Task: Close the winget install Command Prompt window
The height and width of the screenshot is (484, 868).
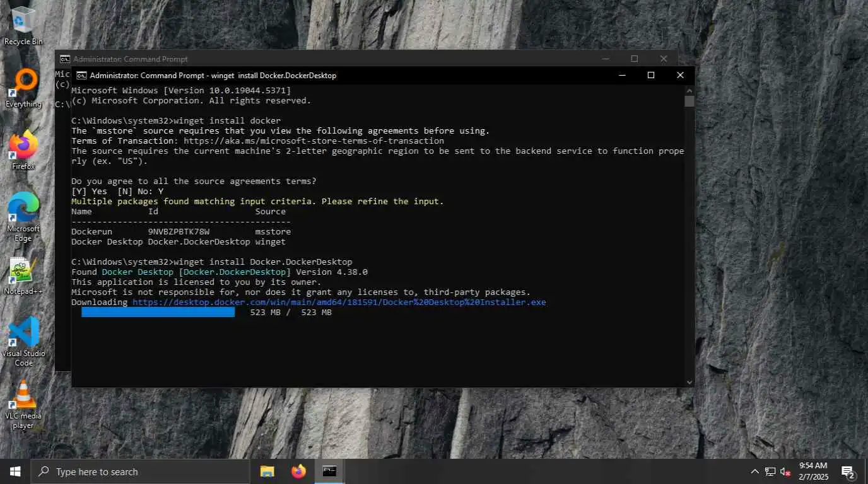Action: click(680, 75)
